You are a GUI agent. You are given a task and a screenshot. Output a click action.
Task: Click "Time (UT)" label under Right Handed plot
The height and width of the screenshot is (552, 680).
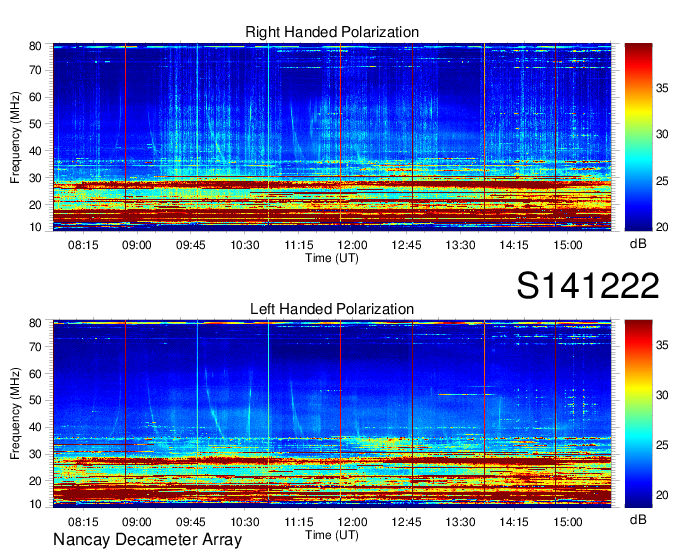332,258
